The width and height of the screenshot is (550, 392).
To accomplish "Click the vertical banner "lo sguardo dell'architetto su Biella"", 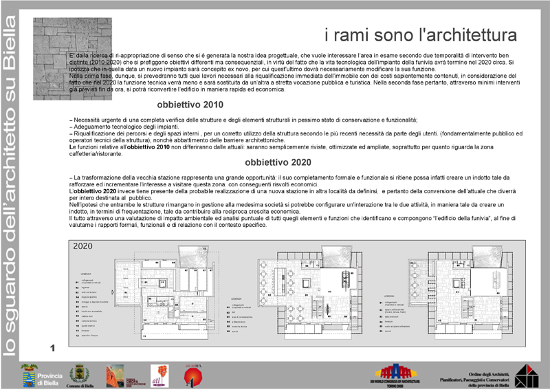I will (x=10, y=186).
